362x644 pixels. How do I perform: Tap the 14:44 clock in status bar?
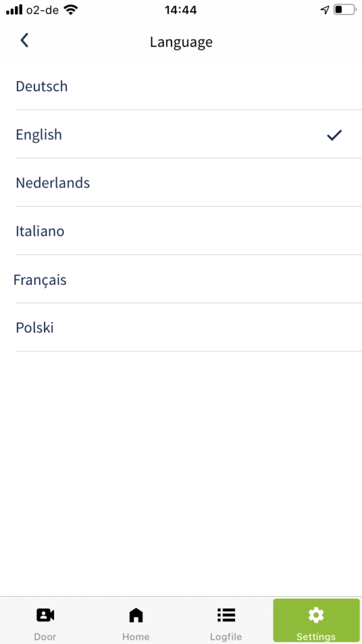[x=180, y=10]
